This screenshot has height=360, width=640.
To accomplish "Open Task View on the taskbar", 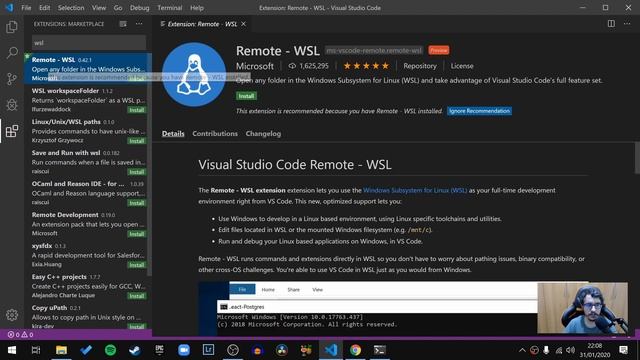I will pos(36,350).
